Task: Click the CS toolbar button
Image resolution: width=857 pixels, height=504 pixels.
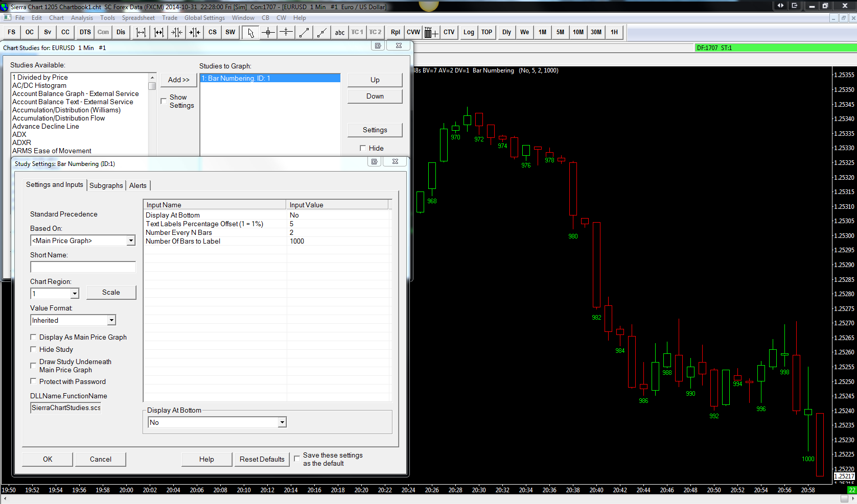Action: pyautogui.click(x=213, y=32)
